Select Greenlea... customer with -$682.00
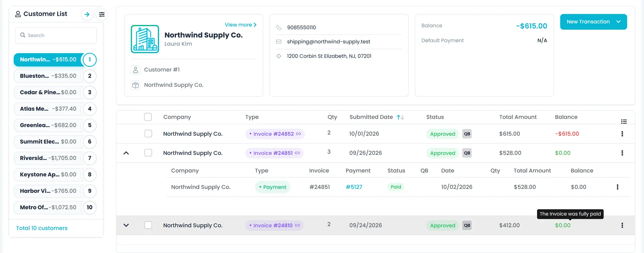This screenshot has width=644, height=253. (55, 125)
